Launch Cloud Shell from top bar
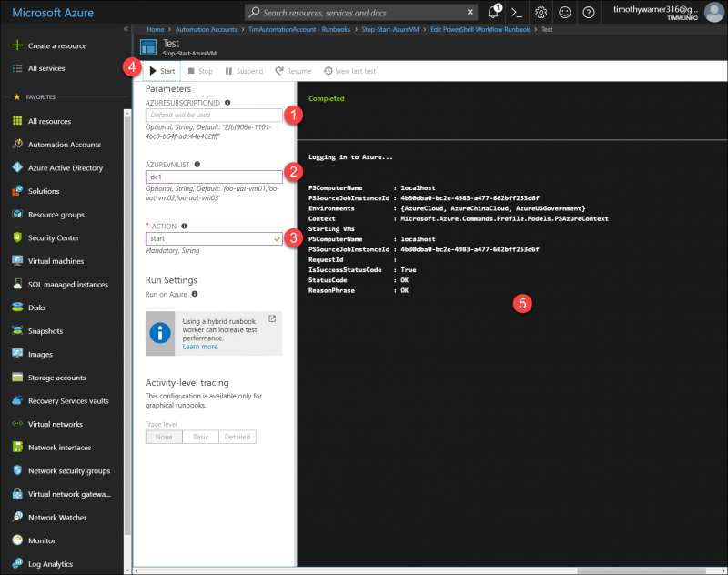This screenshot has height=575, width=728. point(517,13)
